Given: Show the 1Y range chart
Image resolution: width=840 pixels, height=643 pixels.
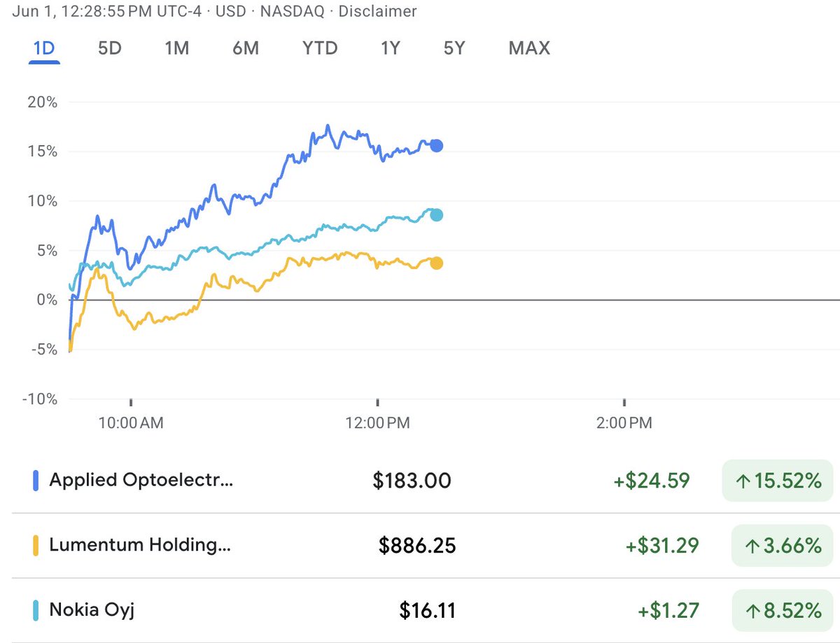Looking at the screenshot, I should point(390,48).
